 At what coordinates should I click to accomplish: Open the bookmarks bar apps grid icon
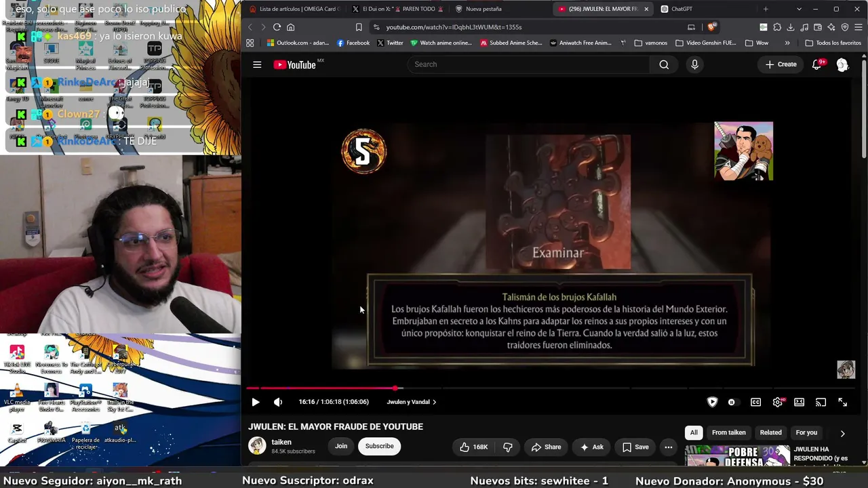(x=250, y=43)
